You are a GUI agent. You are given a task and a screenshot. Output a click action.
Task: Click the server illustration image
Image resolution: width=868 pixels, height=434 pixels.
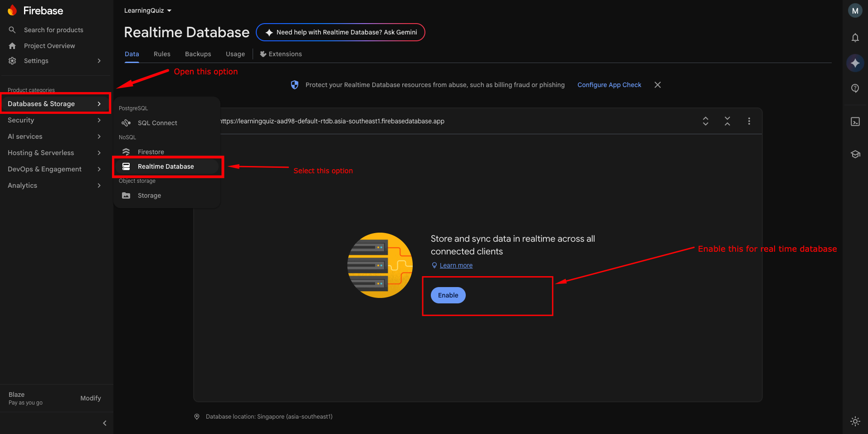click(380, 265)
